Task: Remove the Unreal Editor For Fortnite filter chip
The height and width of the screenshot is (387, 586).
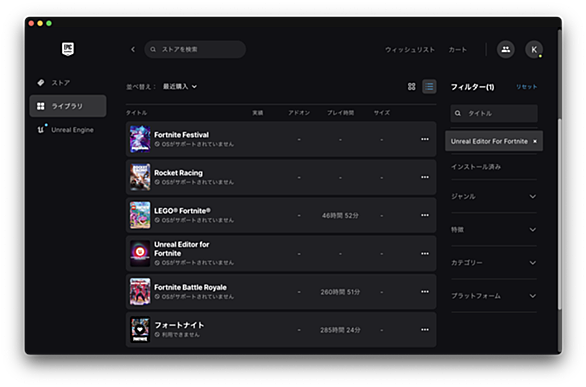Action: point(535,141)
